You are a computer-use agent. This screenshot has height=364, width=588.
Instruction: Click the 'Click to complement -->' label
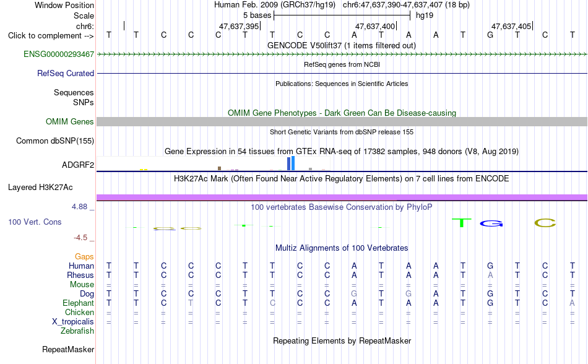(x=51, y=36)
